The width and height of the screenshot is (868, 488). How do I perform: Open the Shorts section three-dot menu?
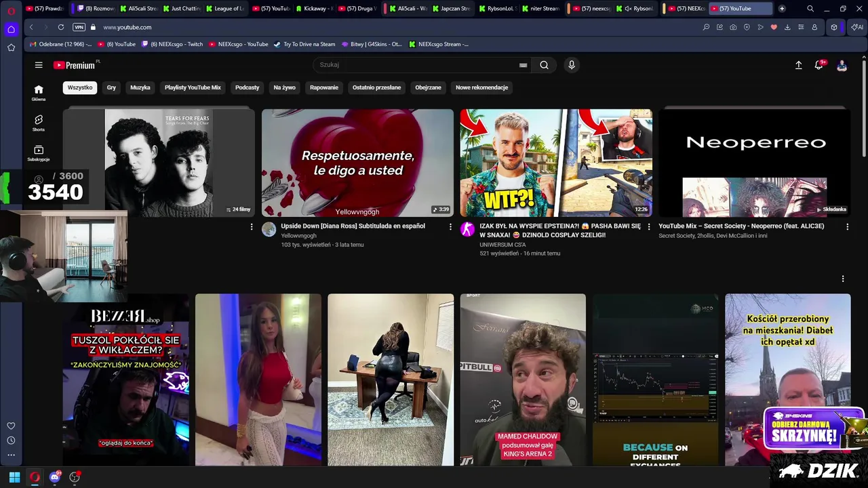[843, 279]
